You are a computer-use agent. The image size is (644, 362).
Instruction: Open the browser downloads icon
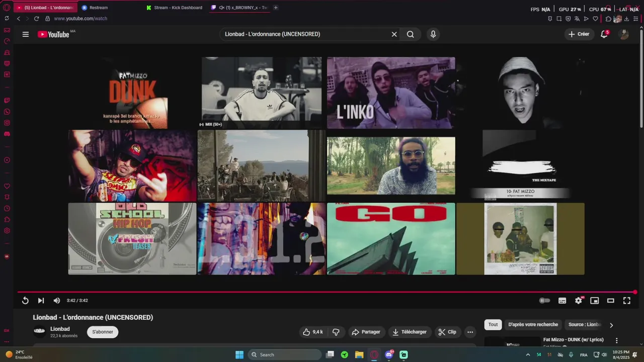[626, 19]
